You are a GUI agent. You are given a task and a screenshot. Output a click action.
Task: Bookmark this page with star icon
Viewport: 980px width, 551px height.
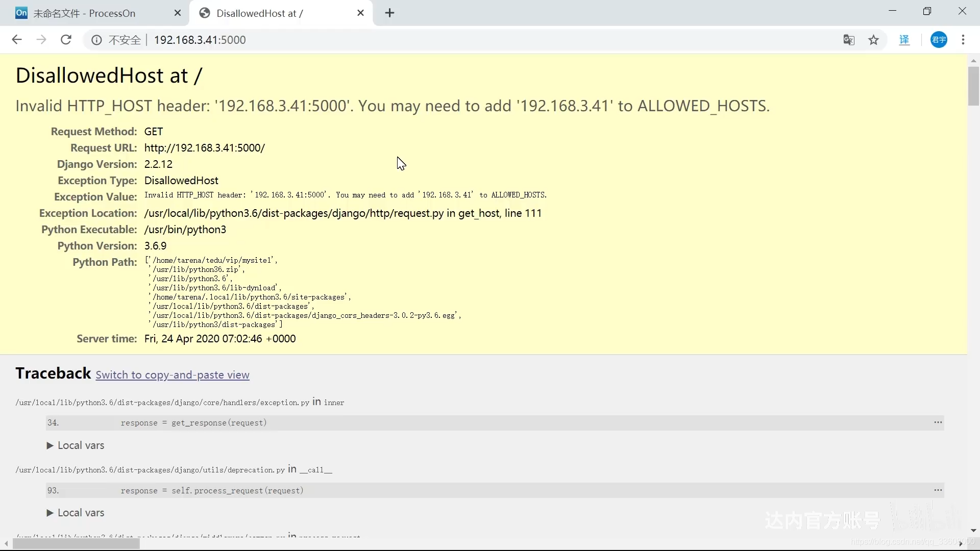[874, 40]
